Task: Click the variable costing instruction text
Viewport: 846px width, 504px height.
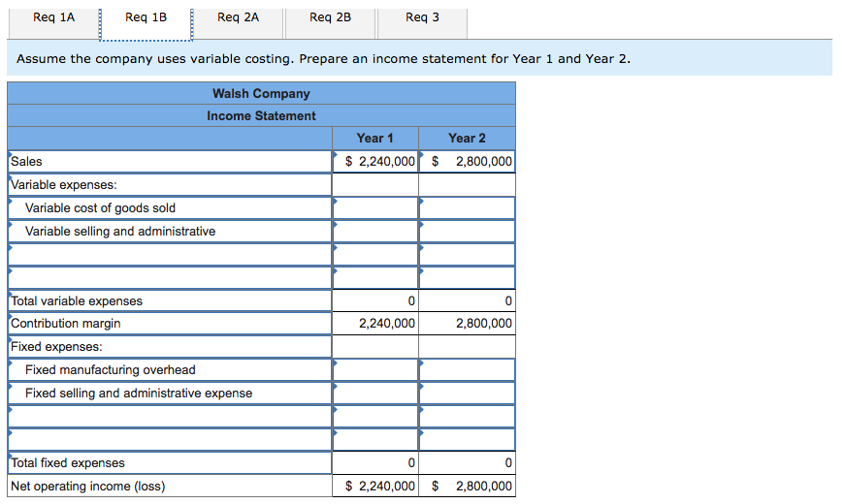Action: (x=323, y=59)
